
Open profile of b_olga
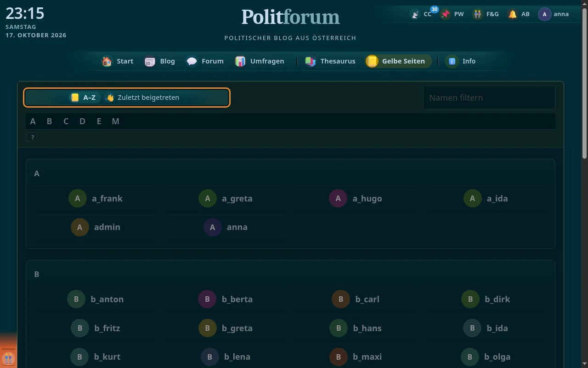(486, 356)
